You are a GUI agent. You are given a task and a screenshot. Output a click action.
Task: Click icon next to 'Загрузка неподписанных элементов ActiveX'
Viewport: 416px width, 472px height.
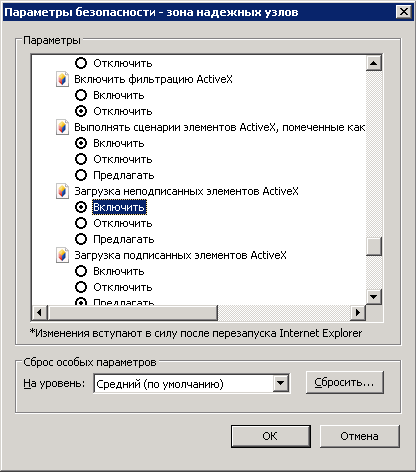pyautogui.click(x=62, y=191)
